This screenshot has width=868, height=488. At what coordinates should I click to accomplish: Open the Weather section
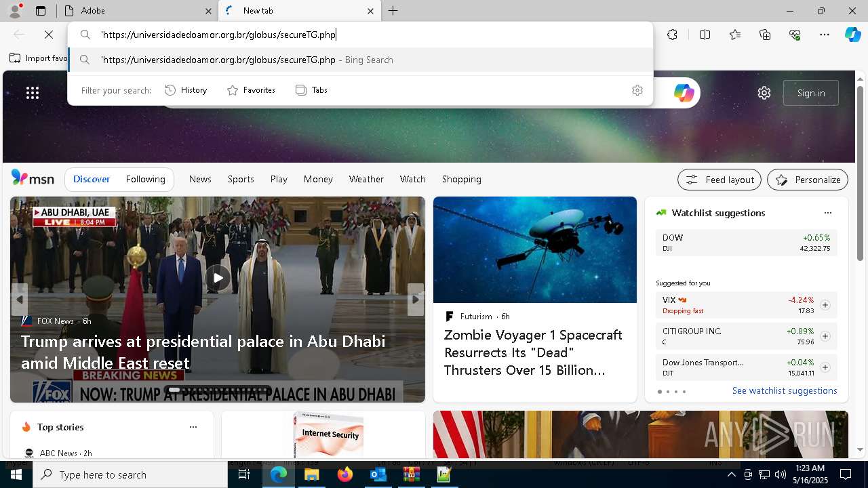(366, 179)
